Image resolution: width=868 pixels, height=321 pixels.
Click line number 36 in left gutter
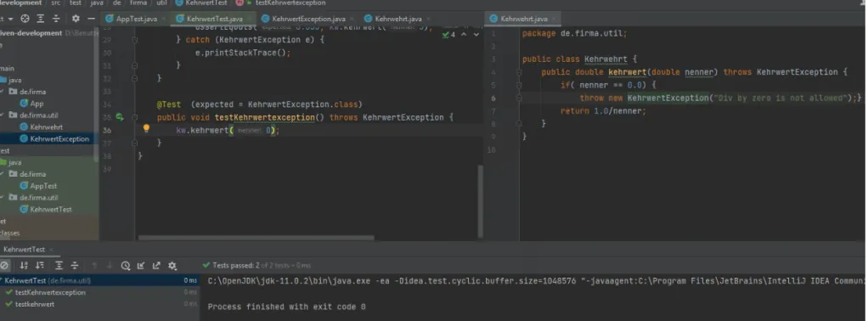click(x=106, y=130)
